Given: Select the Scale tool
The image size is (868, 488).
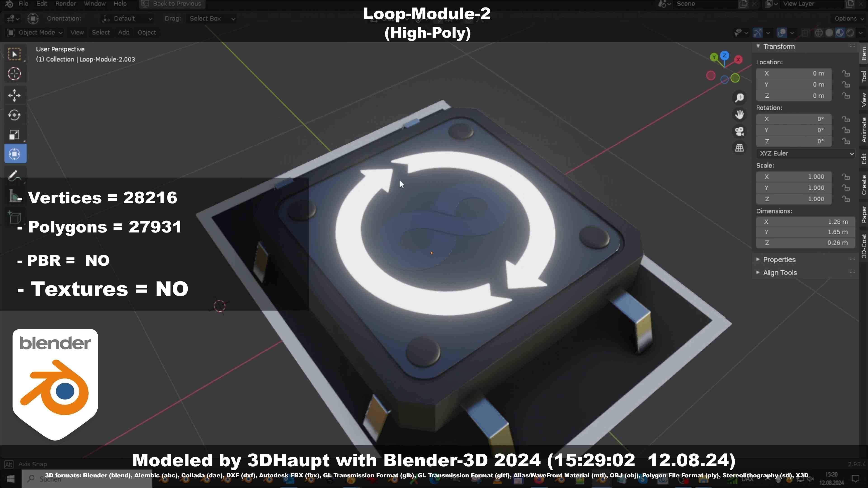Looking at the screenshot, I should coord(14,135).
